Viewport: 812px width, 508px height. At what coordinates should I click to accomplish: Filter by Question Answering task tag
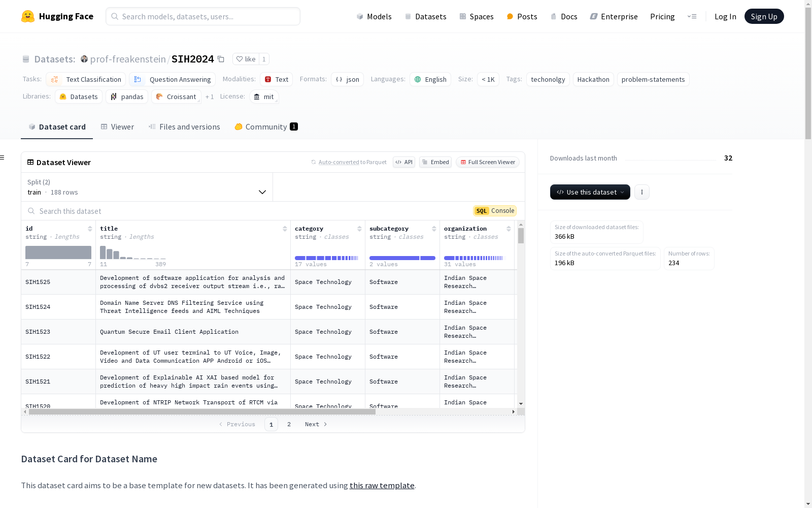click(172, 79)
